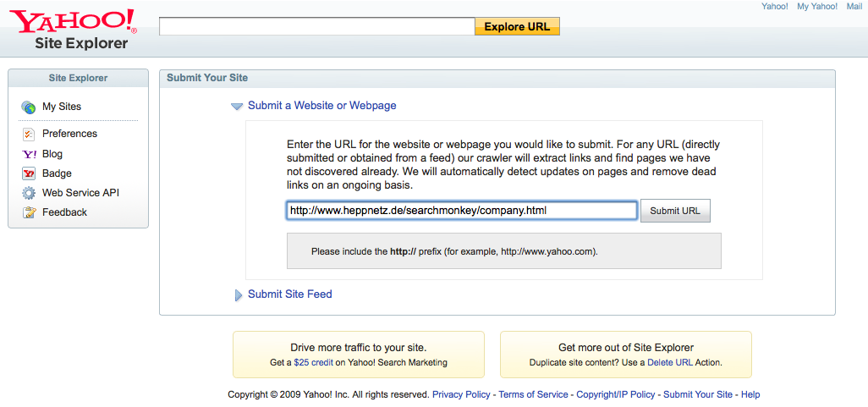Click the Preferences checklist icon
868x407 pixels.
click(29, 134)
